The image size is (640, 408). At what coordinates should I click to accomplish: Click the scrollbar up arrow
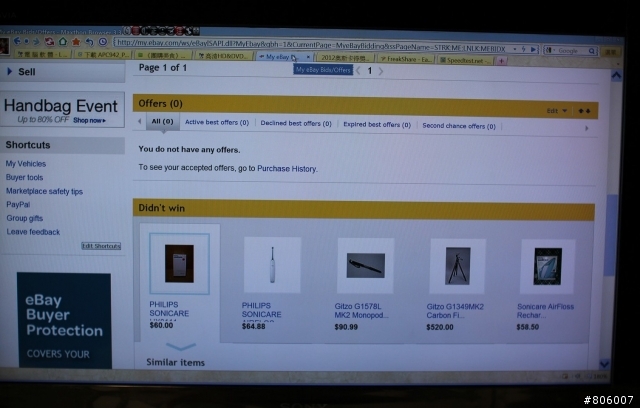pyautogui.click(x=616, y=75)
